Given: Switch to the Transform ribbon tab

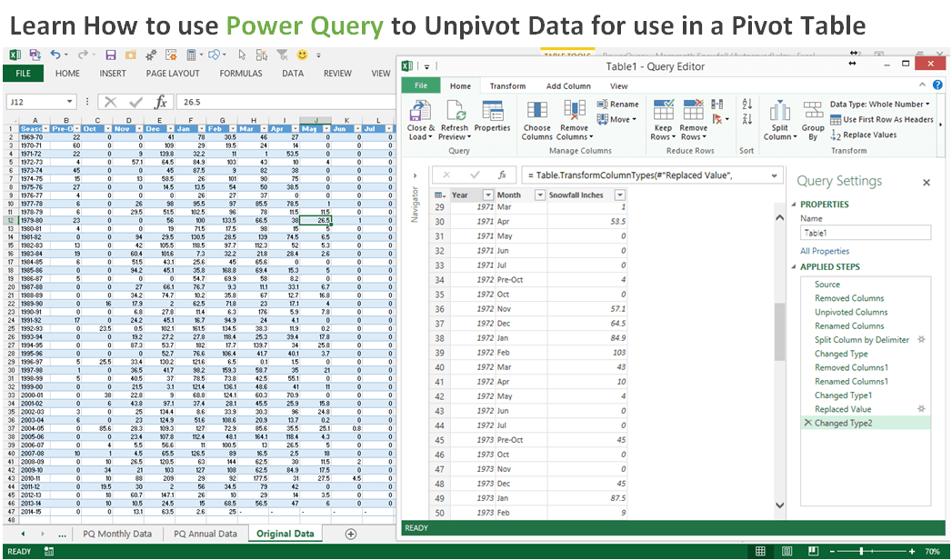Looking at the screenshot, I should (507, 86).
